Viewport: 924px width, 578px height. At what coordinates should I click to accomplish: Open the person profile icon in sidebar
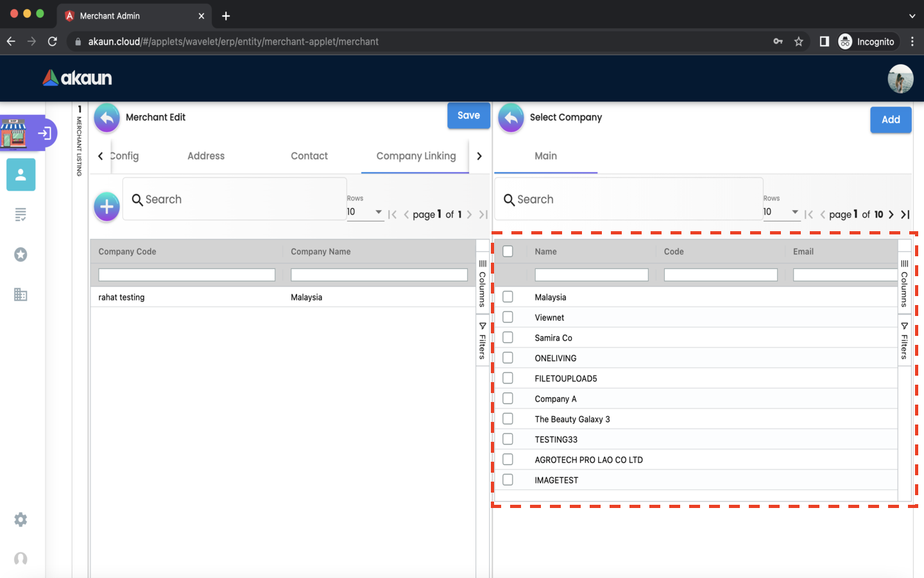click(21, 175)
